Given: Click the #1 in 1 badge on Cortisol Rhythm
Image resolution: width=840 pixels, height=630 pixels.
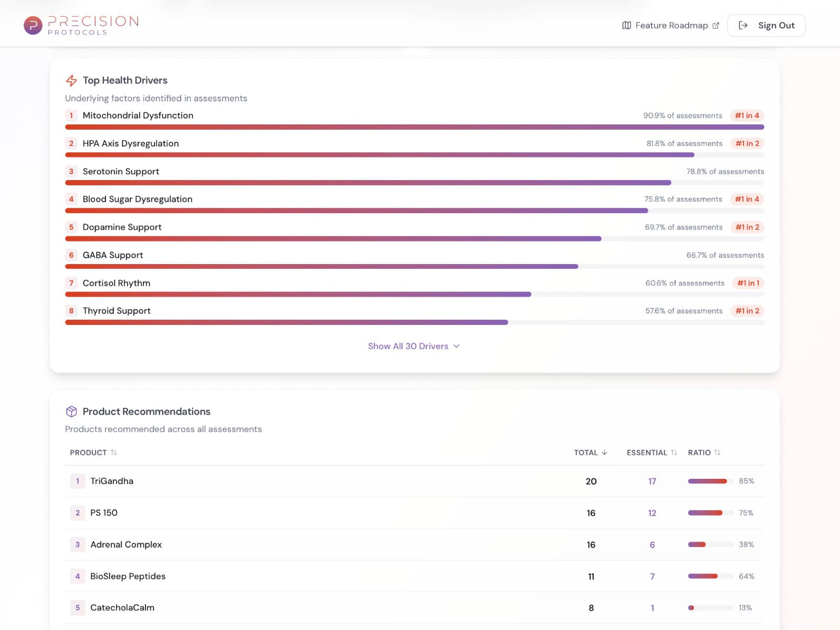Looking at the screenshot, I should [x=748, y=283].
